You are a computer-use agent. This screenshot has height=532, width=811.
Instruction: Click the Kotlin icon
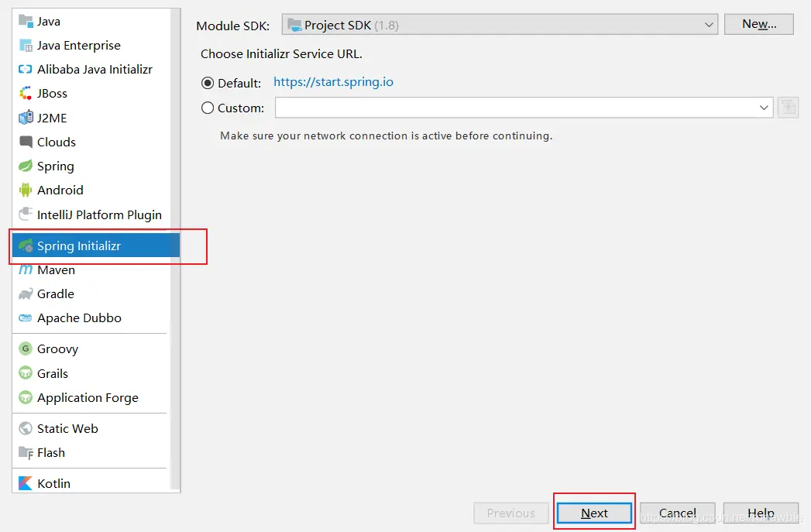pos(26,483)
